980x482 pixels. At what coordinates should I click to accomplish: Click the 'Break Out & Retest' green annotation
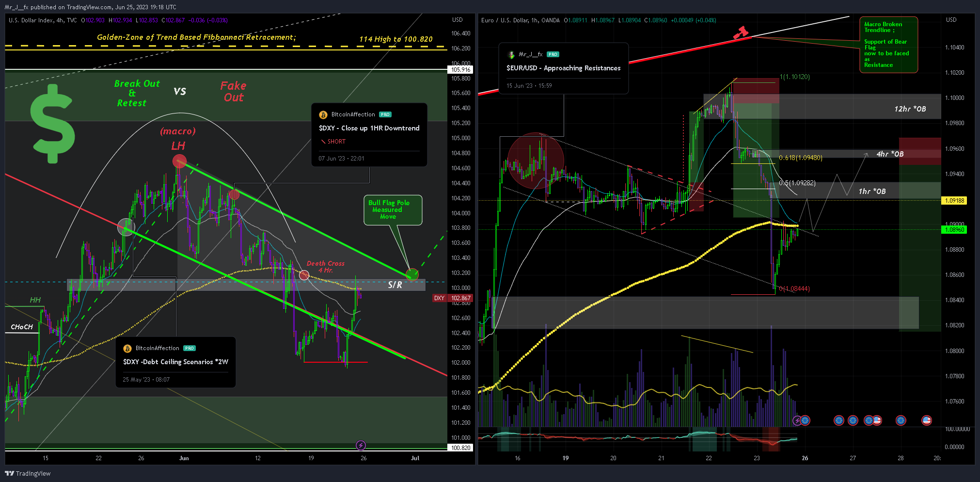pos(137,93)
